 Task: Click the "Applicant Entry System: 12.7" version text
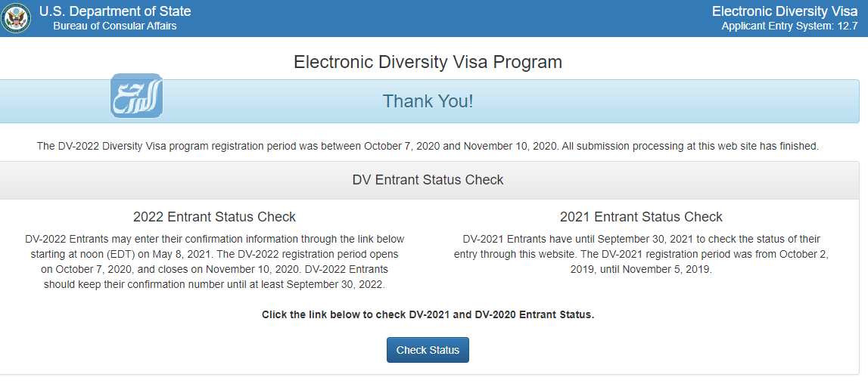[x=789, y=26]
